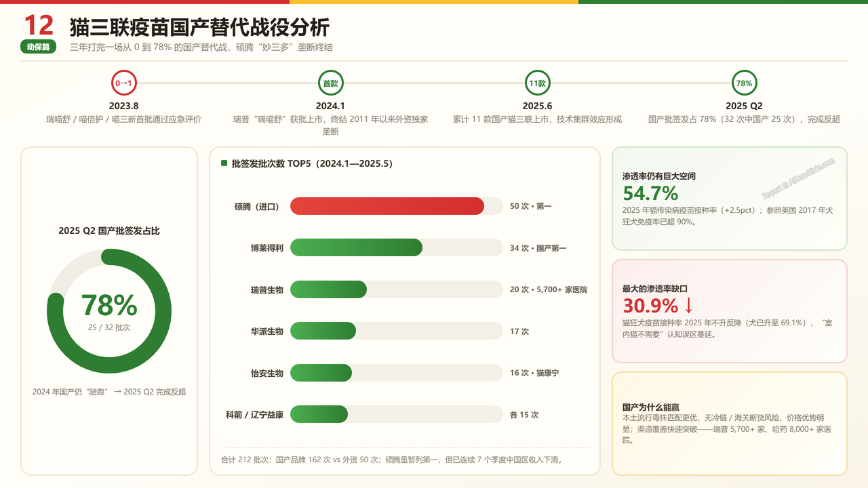Click the text 25 / 32 批次

coord(109,327)
